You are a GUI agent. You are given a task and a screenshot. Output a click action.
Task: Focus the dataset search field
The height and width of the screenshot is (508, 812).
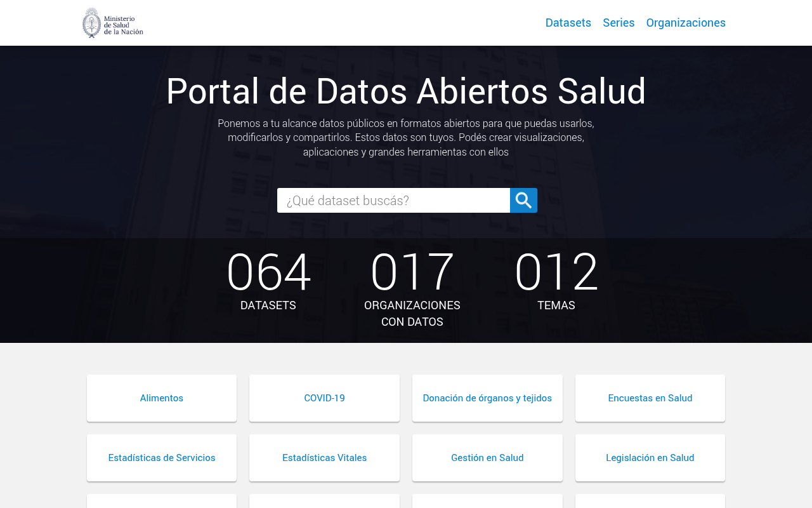(x=393, y=201)
